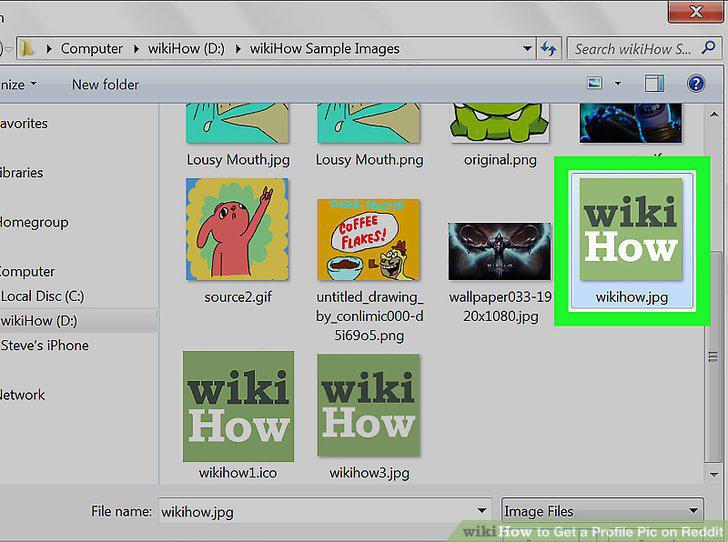The image size is (728, 542).
Task: Select the wallpaper033-1920x1080.jpg thumbnail
Action: coord(500,251)
